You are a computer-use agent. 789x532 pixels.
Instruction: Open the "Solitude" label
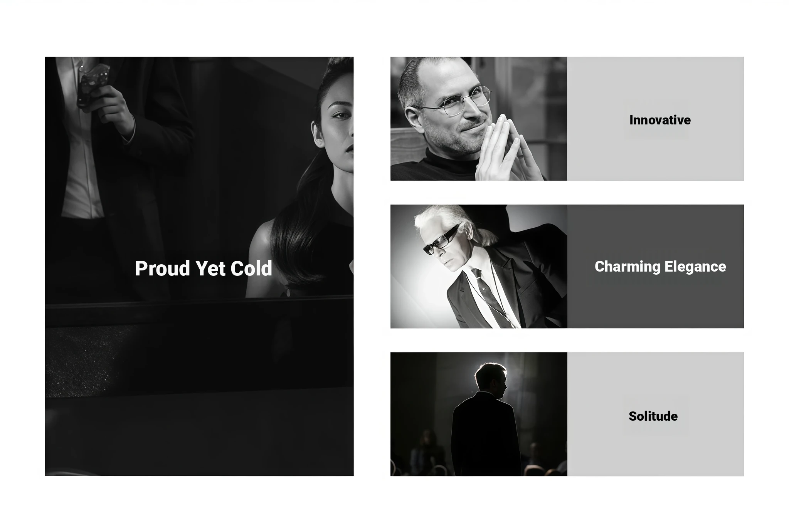[x=653, y=416]
